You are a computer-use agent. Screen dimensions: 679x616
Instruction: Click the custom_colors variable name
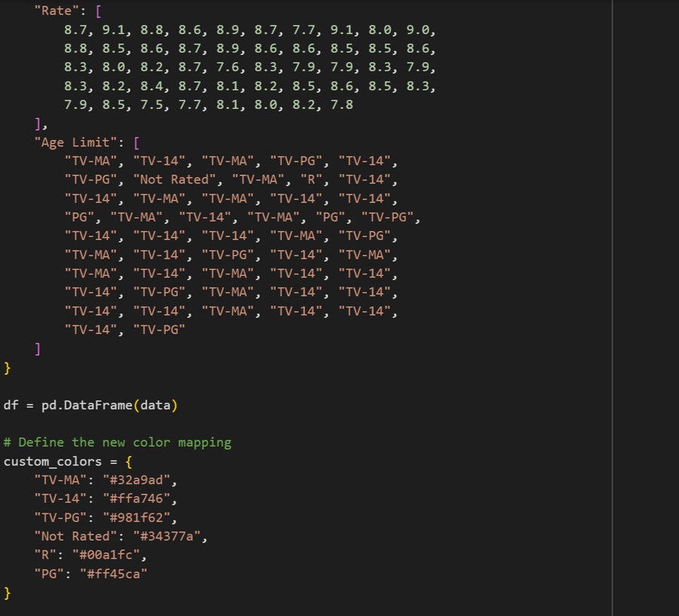click(x=53, y=461)
